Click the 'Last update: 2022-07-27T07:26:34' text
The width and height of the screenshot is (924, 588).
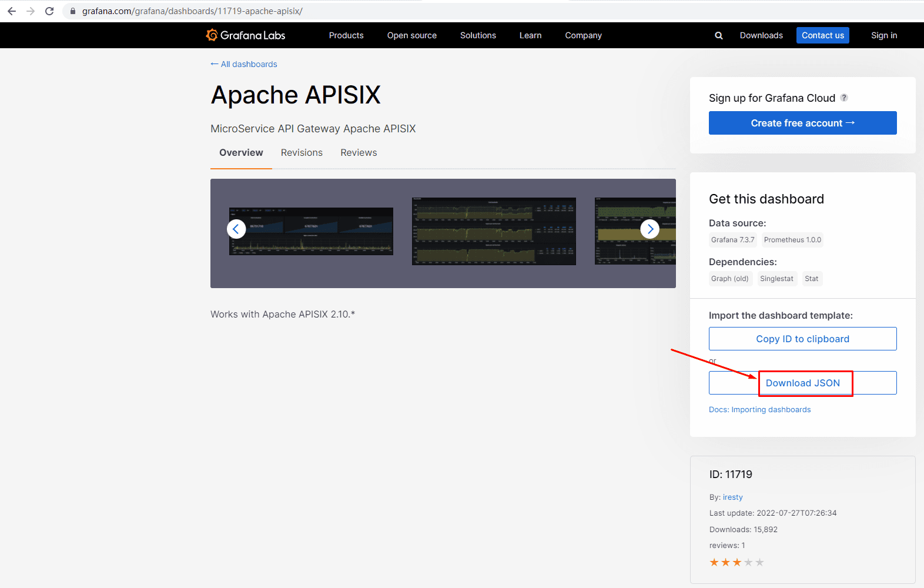773,513
